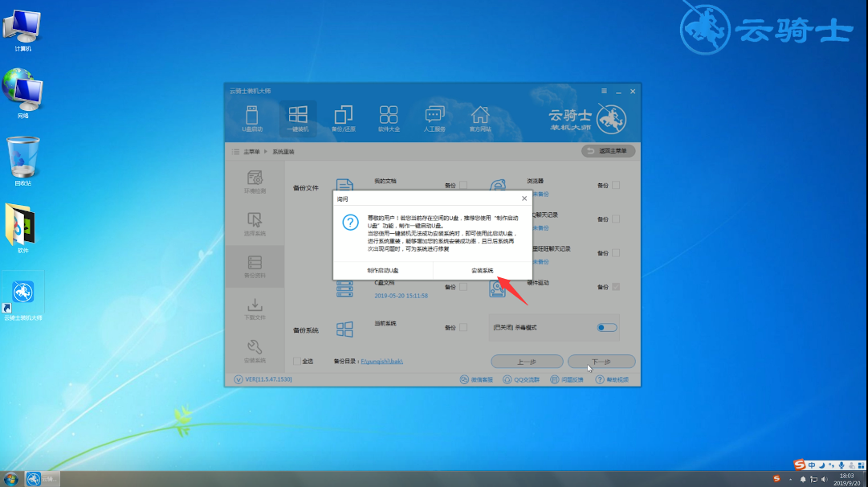
Task: Click the 系统重装 breadcrumb
Action: pos(283,151)
